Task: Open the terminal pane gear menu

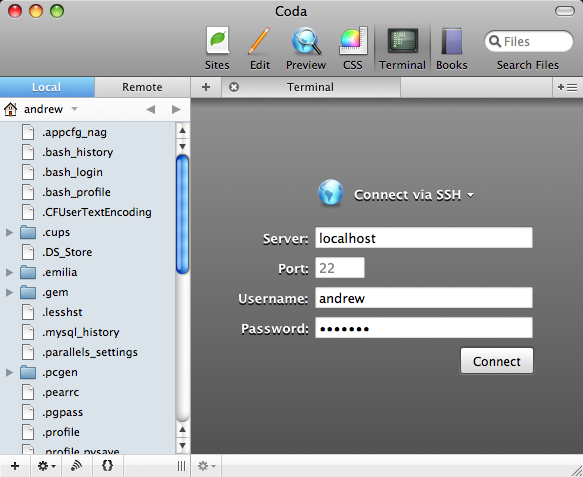Action: pos(206,466)
